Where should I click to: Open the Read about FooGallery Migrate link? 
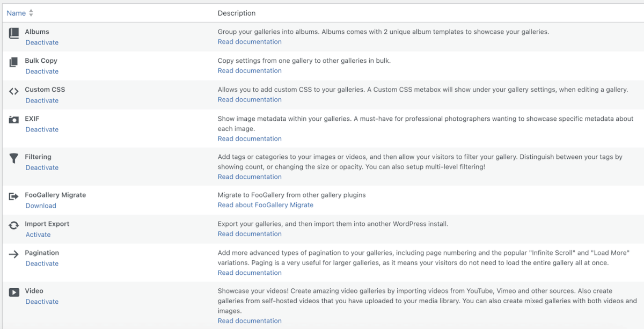[x=266, y=204]
